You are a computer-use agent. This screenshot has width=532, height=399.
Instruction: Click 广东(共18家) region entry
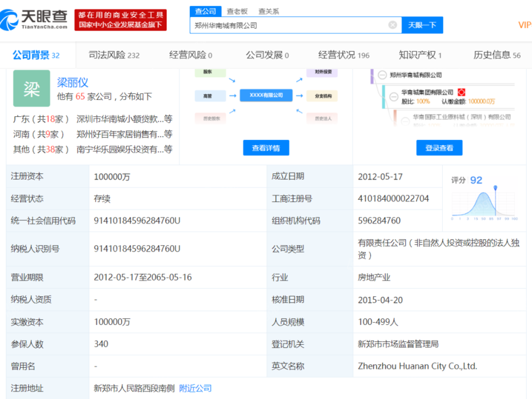coord(42,119)
